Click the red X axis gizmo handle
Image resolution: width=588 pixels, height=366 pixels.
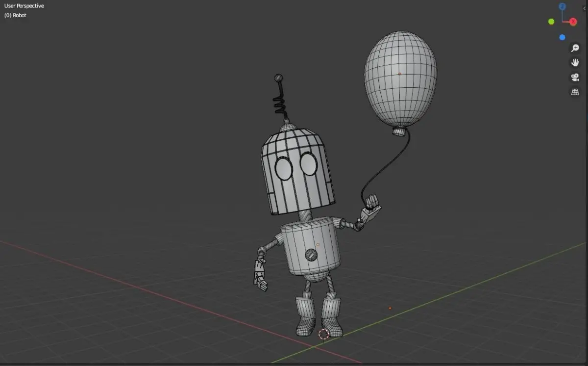pos(573,22)
